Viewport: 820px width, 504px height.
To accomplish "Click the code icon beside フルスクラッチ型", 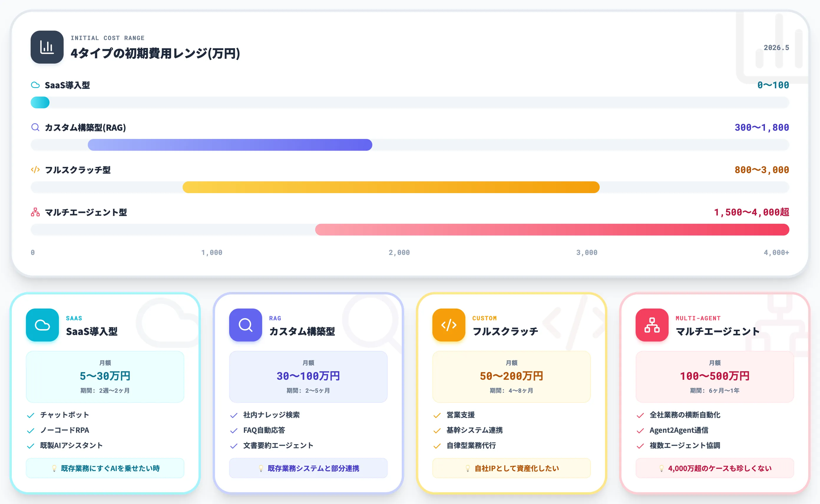I will [35, 170].
